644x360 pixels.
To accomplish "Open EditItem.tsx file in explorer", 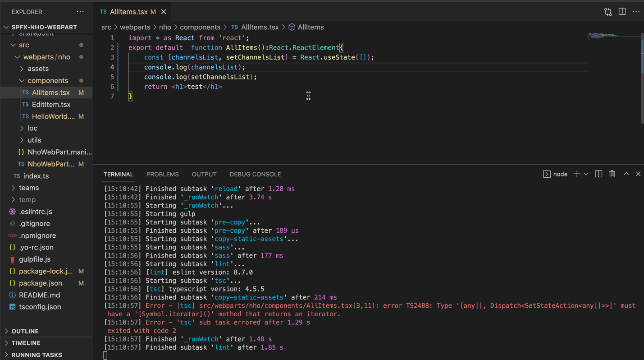I will [x=51, y=104].
